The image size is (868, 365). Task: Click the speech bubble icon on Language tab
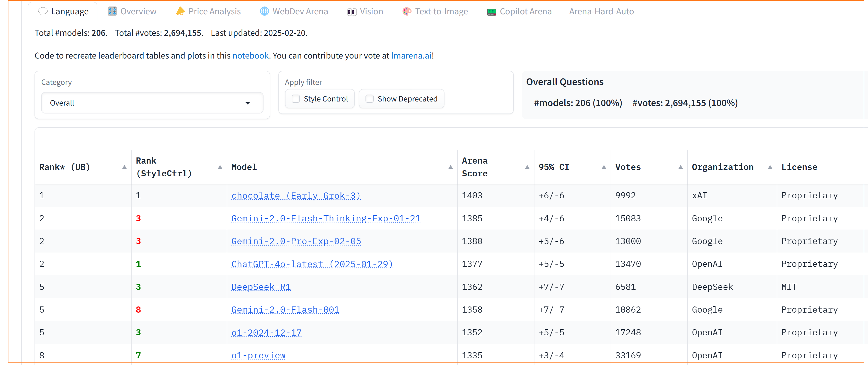[x=43, y=12]
